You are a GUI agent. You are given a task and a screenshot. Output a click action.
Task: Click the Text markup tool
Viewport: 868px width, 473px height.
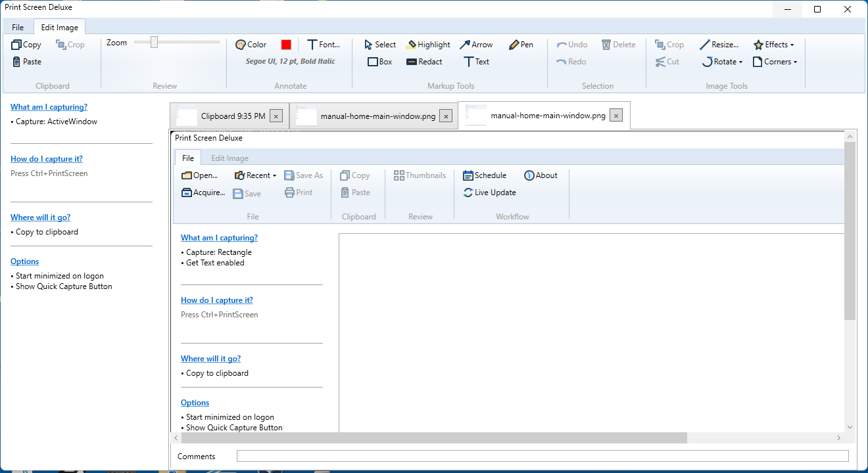pos(476,62)
